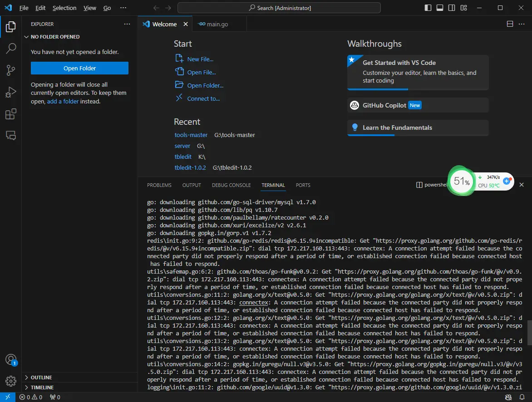
Task: Open recent folder server
Action: (x=182, y=146)
